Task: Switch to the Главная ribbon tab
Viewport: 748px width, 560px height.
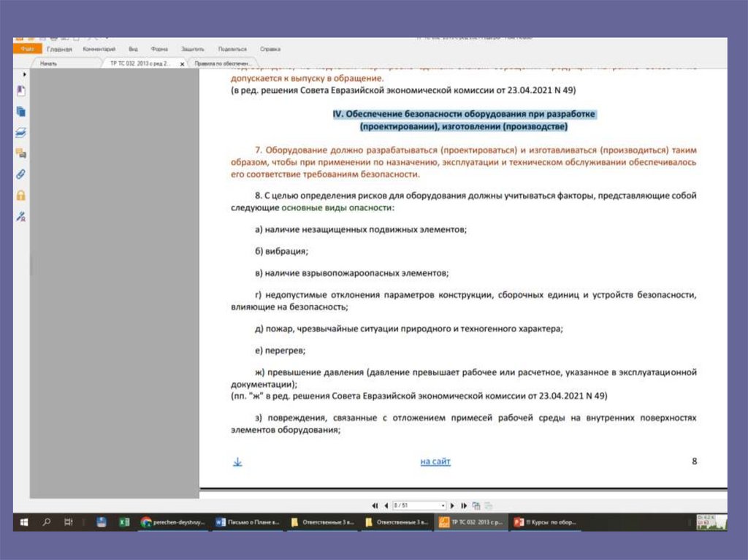Action: (x=59, y=49)
